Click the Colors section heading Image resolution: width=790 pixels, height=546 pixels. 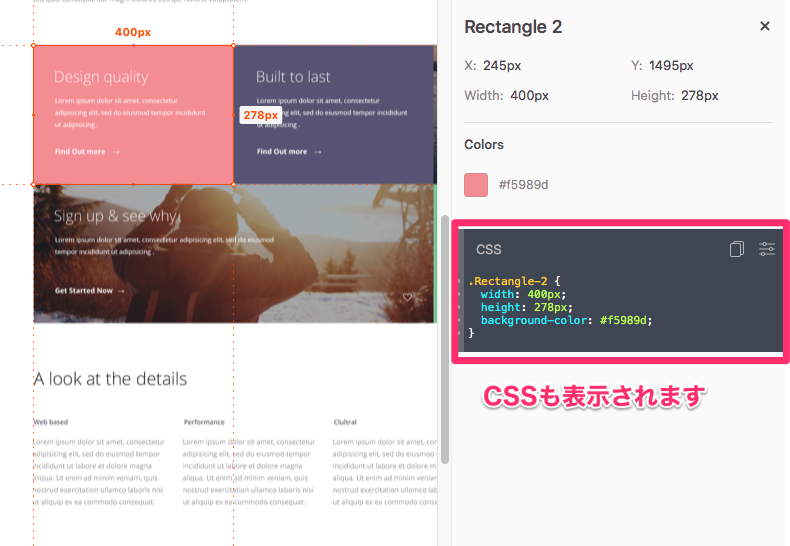click(484, 145)
